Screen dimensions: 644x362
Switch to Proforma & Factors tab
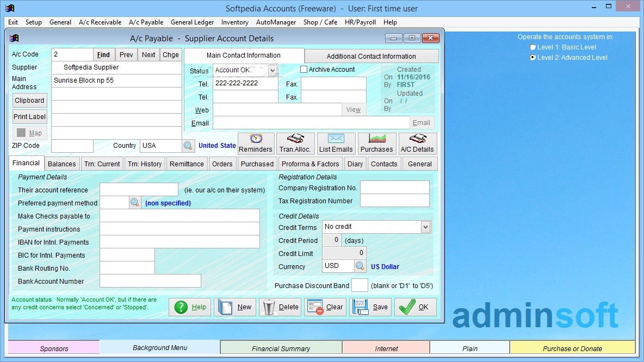point(310,164)
